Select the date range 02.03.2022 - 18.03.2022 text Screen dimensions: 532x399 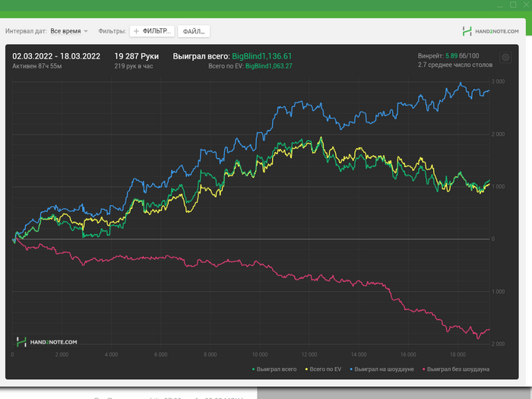coord(56,56)
